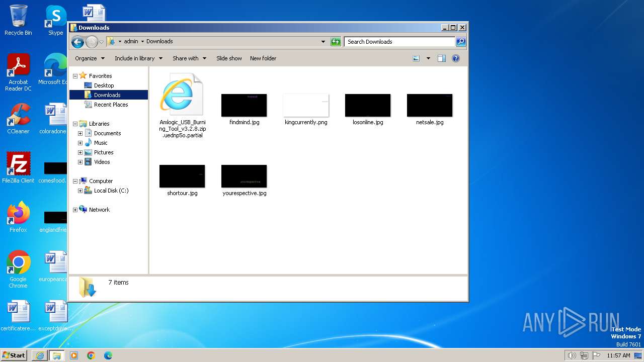Select the coloradone Word document icon

click(55, 119)
